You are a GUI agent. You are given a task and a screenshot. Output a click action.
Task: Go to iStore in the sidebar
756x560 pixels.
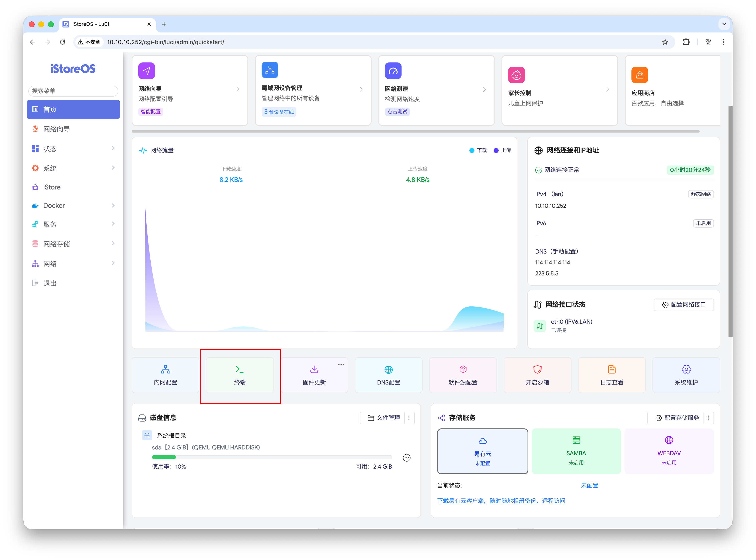point(52,187)
